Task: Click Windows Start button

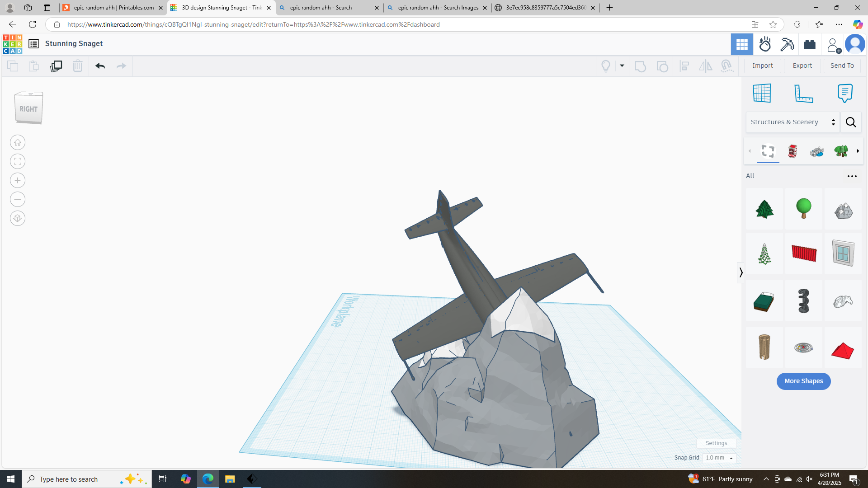Action: (x=11, y=479)
